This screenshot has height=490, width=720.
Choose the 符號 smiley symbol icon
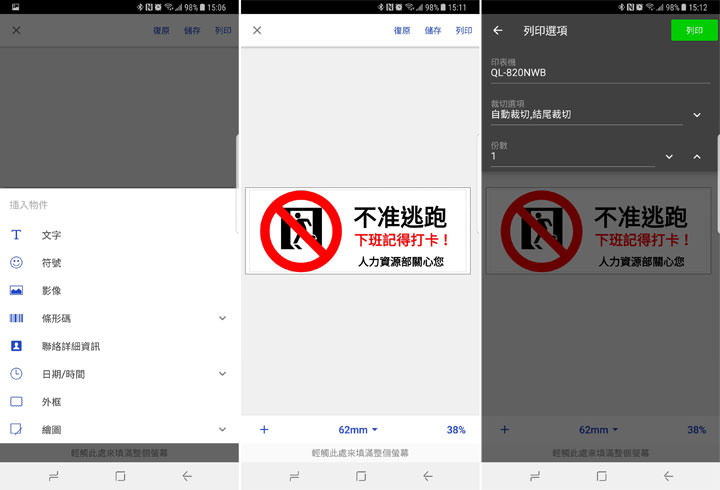[x=16, y=263]
